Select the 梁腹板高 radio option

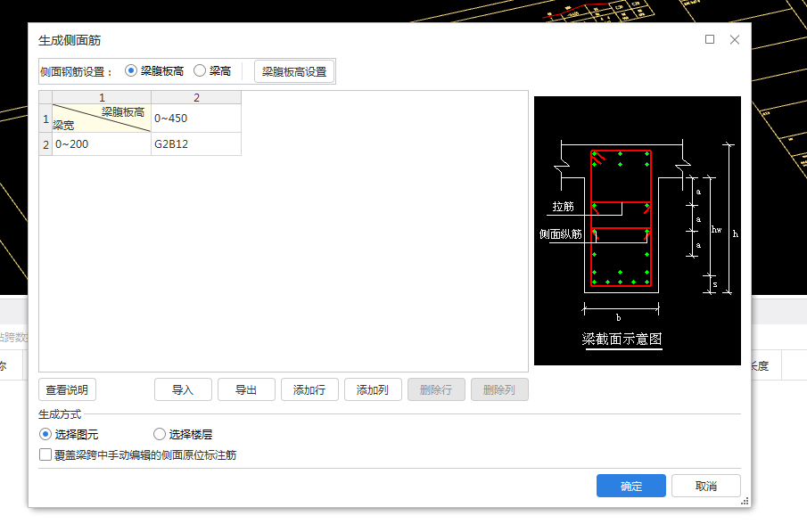pyautogui.click(x=154, y=71)
